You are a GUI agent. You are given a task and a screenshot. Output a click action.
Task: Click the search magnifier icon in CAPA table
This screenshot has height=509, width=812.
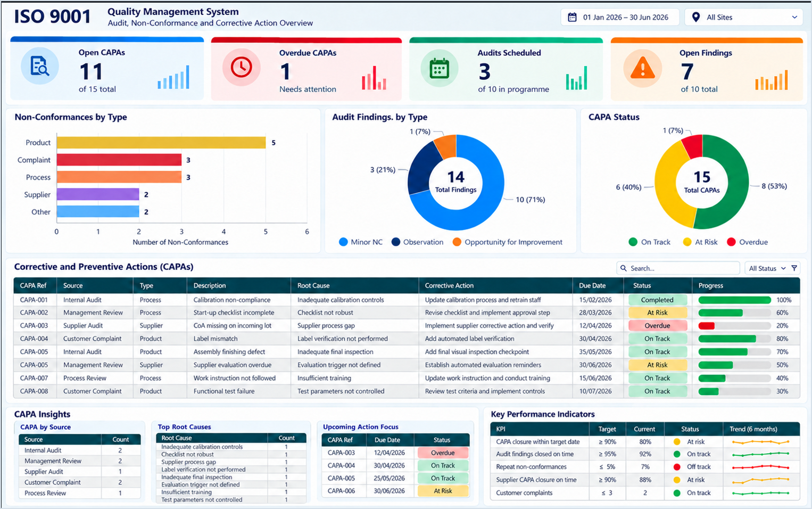[624, 268]
